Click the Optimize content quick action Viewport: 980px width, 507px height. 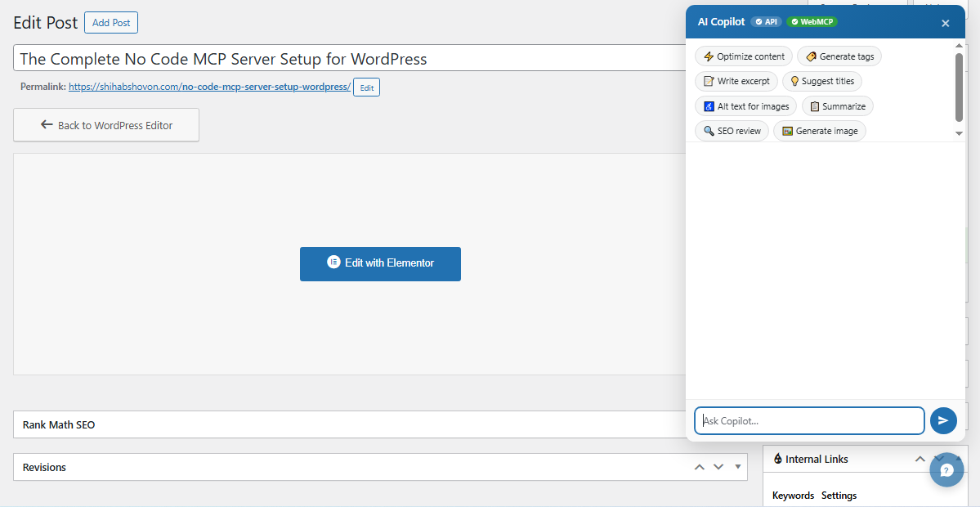[744, 56]
